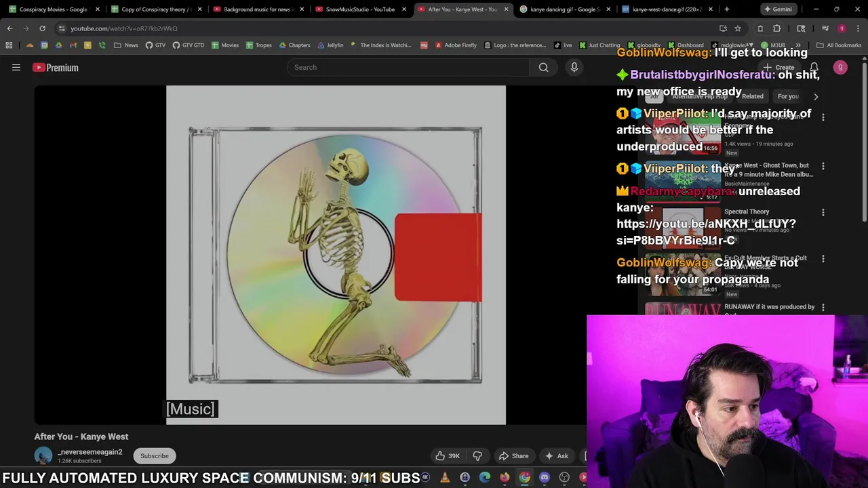Go to the YouTube Premium home logo
868x488 pixels.
point(56,67)
